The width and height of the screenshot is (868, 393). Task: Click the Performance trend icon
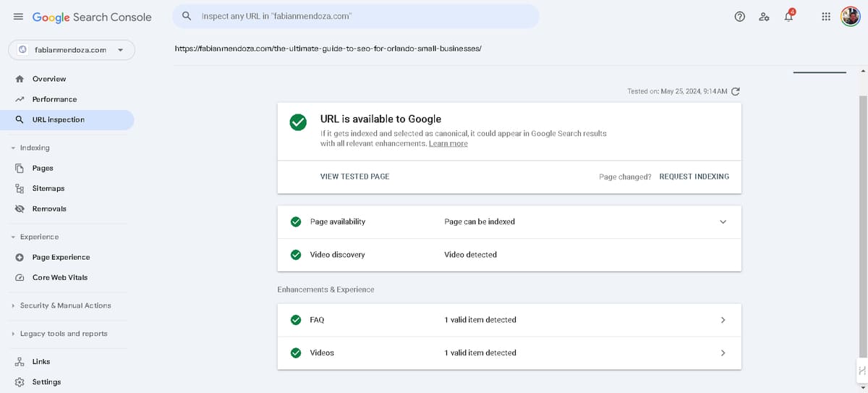pos(20,99)
